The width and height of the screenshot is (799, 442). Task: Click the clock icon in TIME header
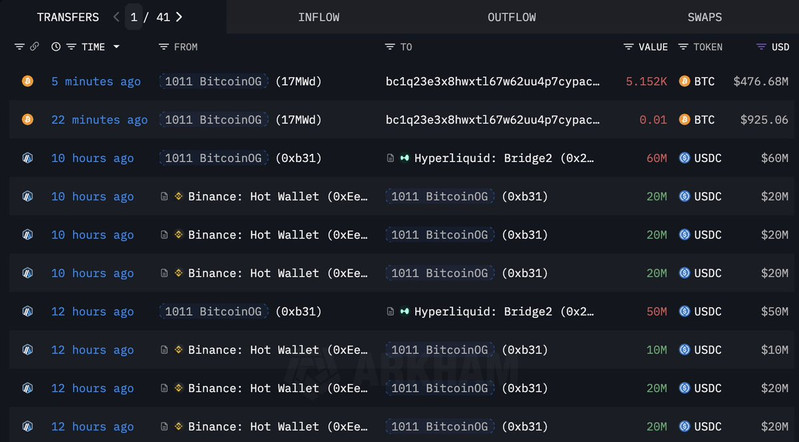point(56,47)
